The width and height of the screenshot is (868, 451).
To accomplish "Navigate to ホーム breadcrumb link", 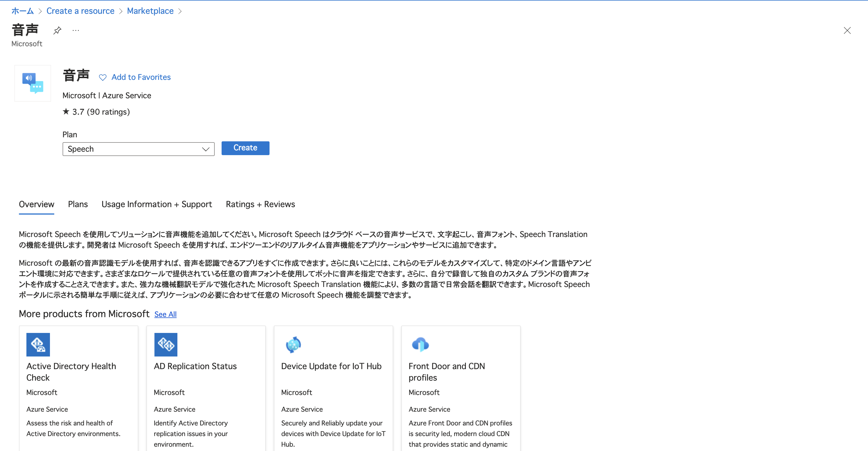I will pos(23,11).
